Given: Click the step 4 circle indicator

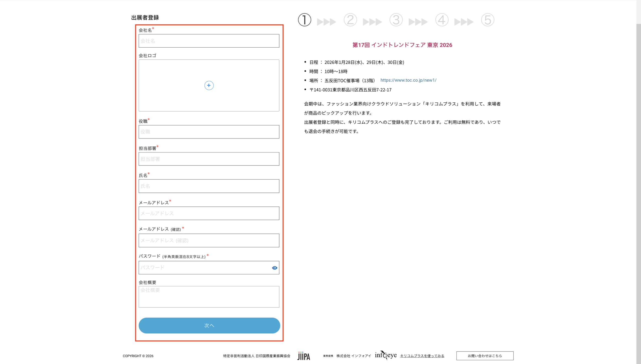Looking at the screenshot, I should coord(442,20).
